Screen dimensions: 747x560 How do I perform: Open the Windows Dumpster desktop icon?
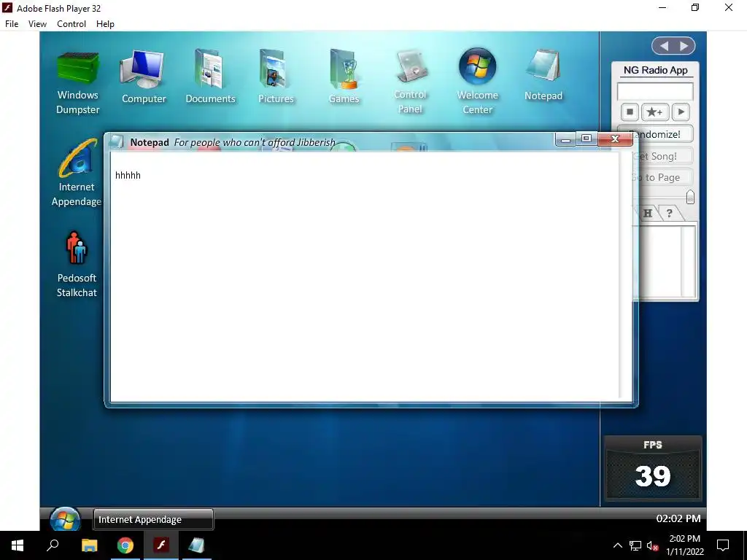[77, 83]
